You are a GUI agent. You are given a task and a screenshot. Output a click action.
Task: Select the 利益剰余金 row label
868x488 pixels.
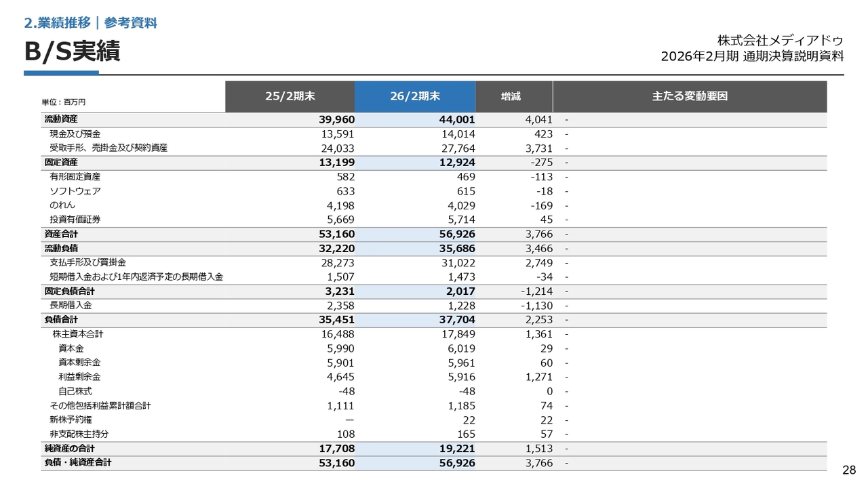(x=79, y=377)
